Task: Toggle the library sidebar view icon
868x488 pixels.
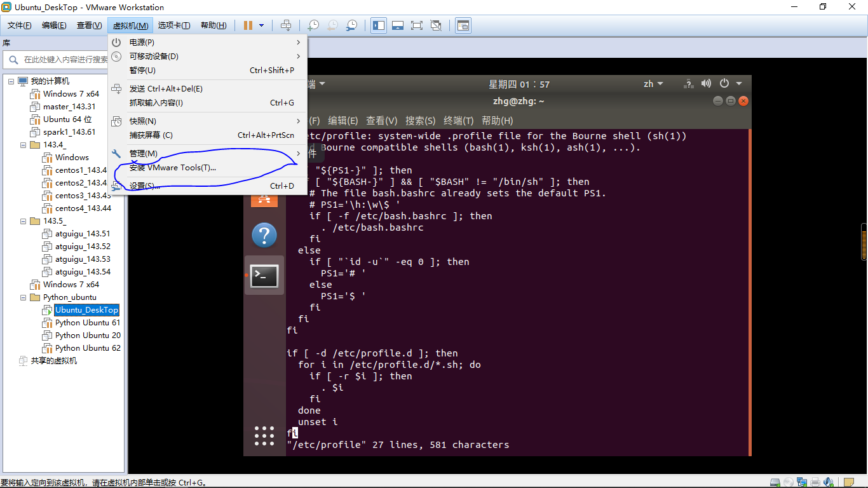Action: point(379,25)
